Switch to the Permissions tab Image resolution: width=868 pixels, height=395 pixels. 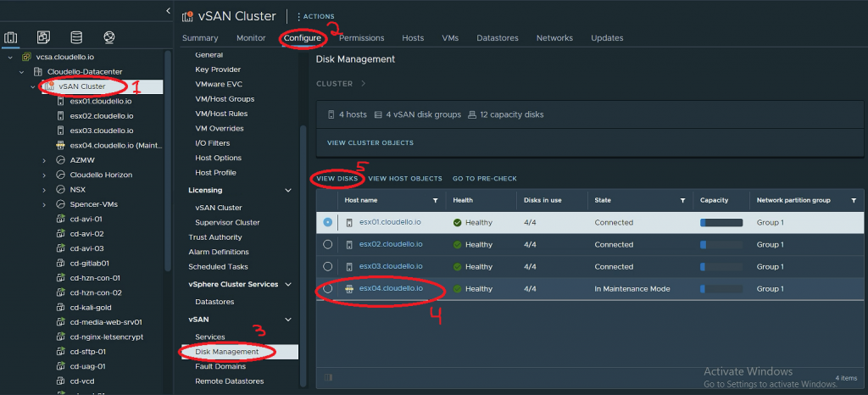(361, 38)
